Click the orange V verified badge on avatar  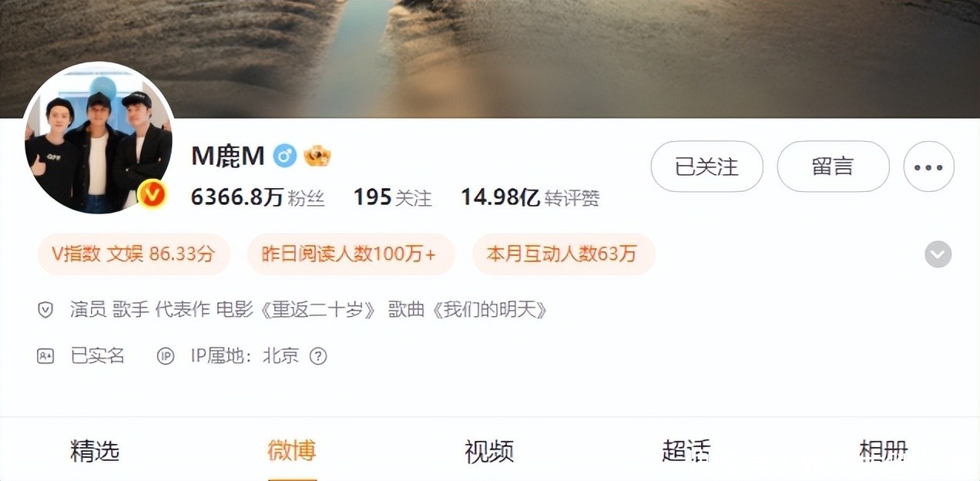[x=153, y=193]
